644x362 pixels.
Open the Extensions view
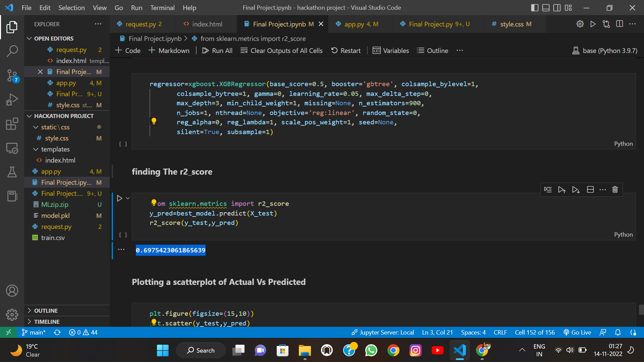12,124
